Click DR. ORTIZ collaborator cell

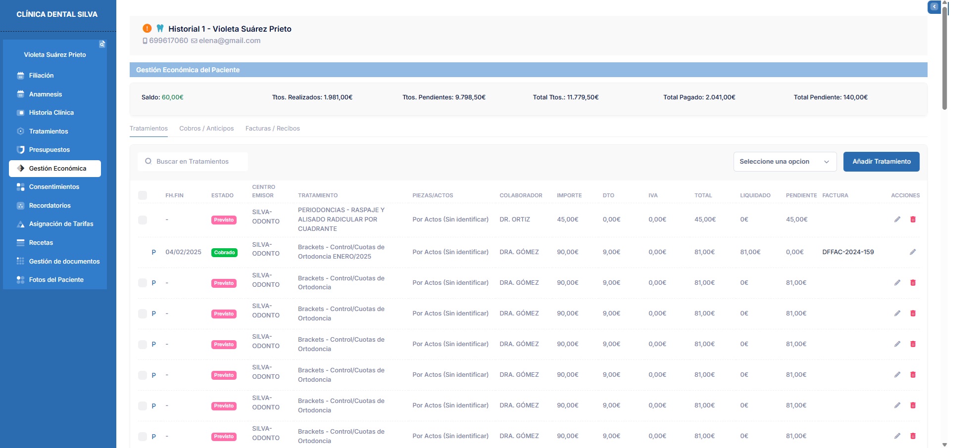(515, 220)
